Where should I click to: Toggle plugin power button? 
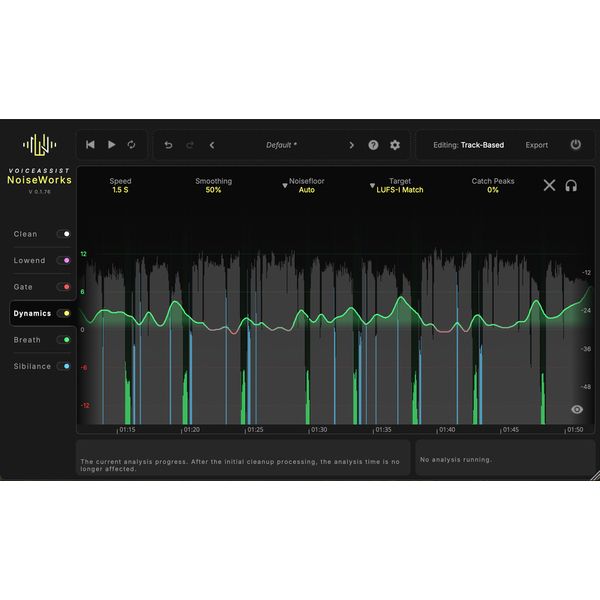(x=576, y=145)
